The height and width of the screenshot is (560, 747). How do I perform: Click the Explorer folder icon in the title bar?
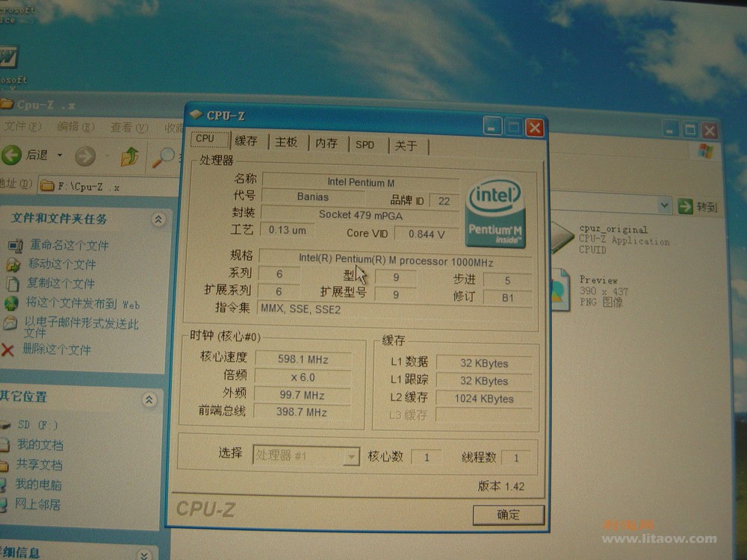point(7,104)
